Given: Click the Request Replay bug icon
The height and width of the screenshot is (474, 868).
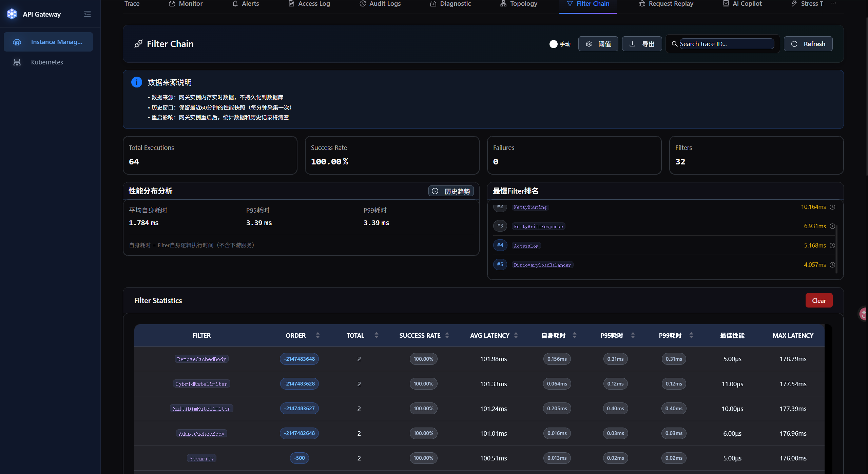Looking at the screenshot, I should pos(642,4).
